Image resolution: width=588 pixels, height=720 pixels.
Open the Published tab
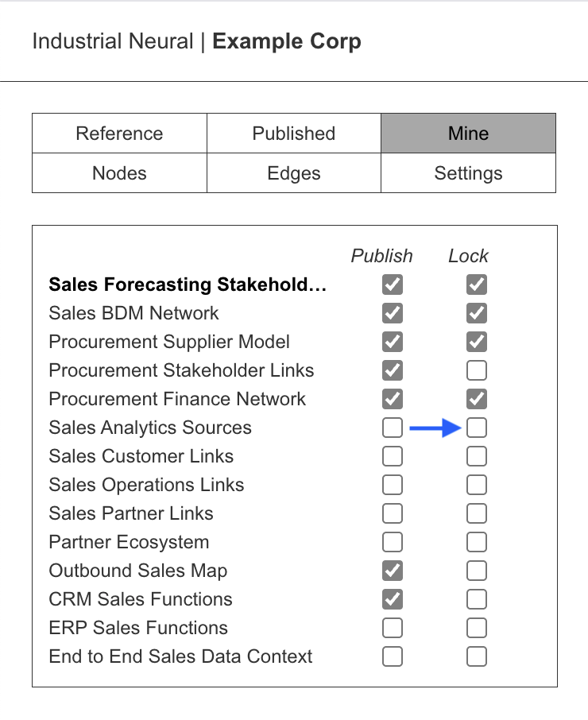(294, 134)
